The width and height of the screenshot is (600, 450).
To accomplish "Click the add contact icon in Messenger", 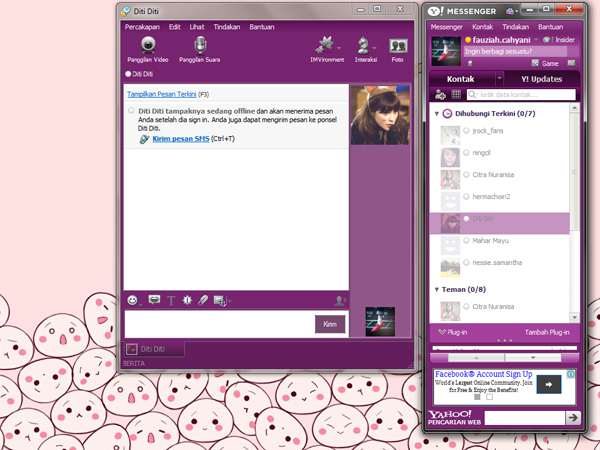I will point(440,94).
